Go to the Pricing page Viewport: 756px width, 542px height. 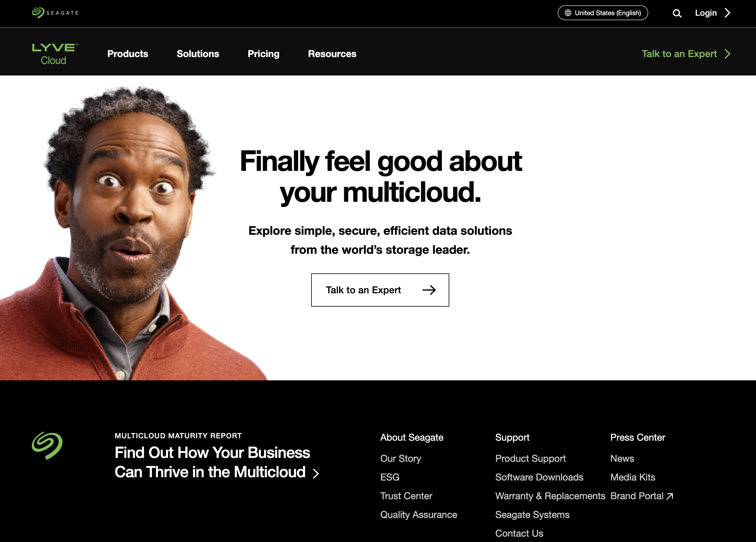point(263,54)
